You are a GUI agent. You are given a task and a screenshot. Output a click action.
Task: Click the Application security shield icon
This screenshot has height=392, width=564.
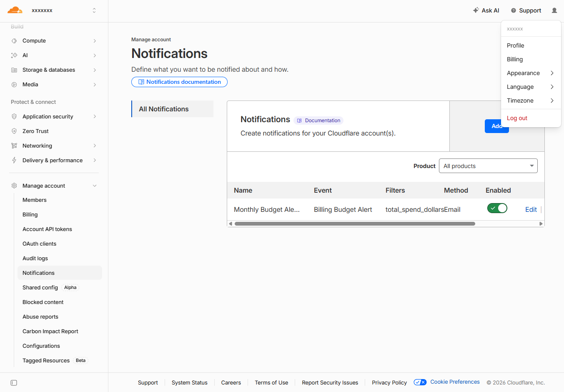click(14, 117)
